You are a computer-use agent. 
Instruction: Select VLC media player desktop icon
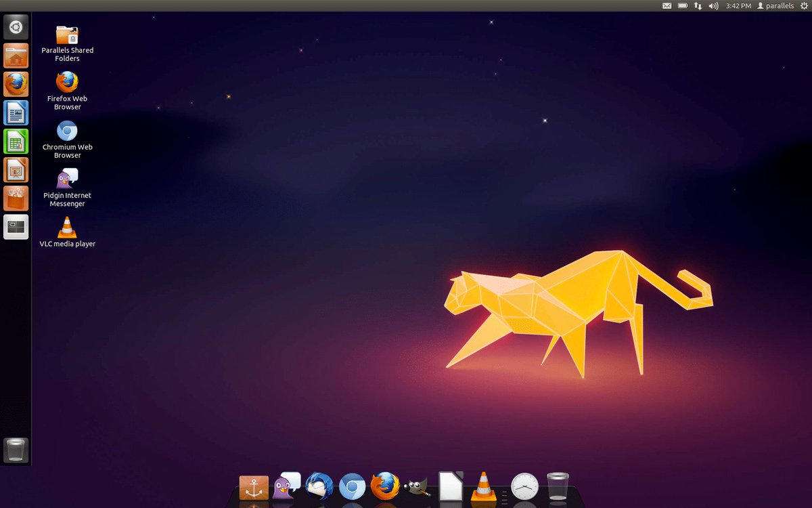pyautogui.click(x=67, y=232)
